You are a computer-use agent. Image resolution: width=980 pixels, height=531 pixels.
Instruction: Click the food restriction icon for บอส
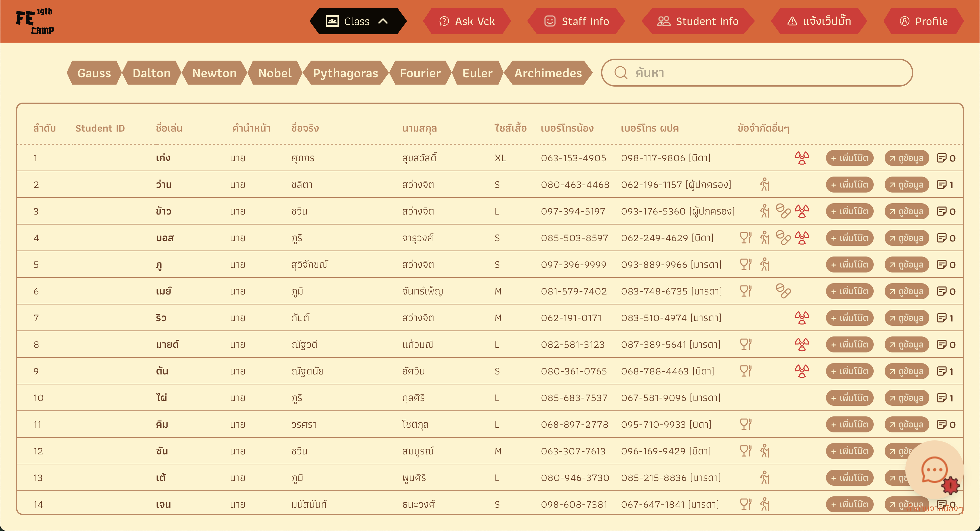click(x=746, y=238)
